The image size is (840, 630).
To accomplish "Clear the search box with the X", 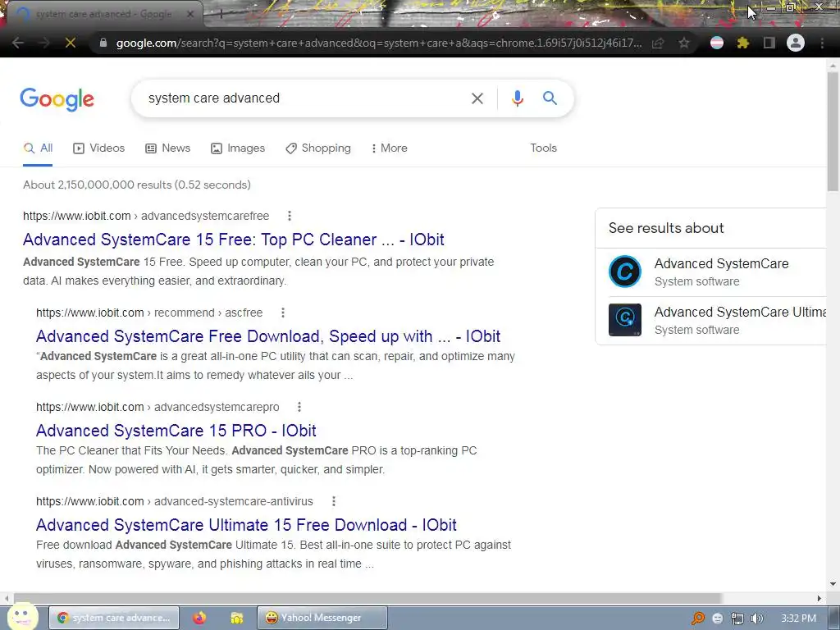I will point(477,98).
